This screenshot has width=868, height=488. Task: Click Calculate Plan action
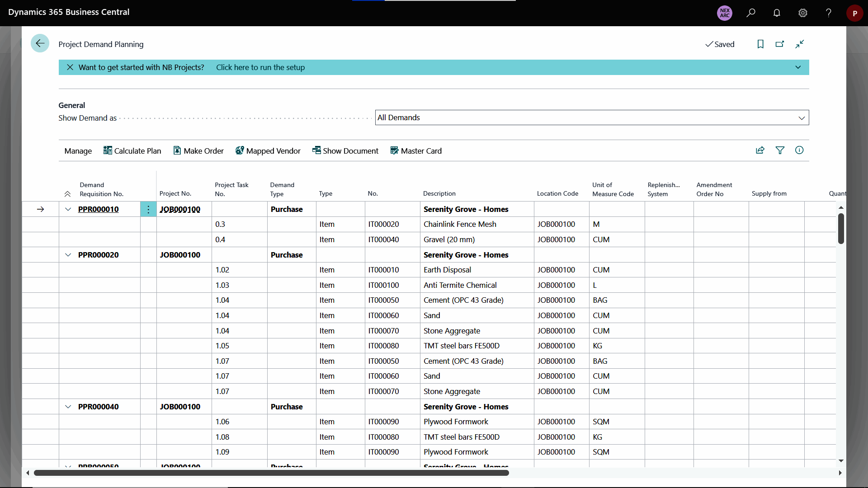[132, 151]
